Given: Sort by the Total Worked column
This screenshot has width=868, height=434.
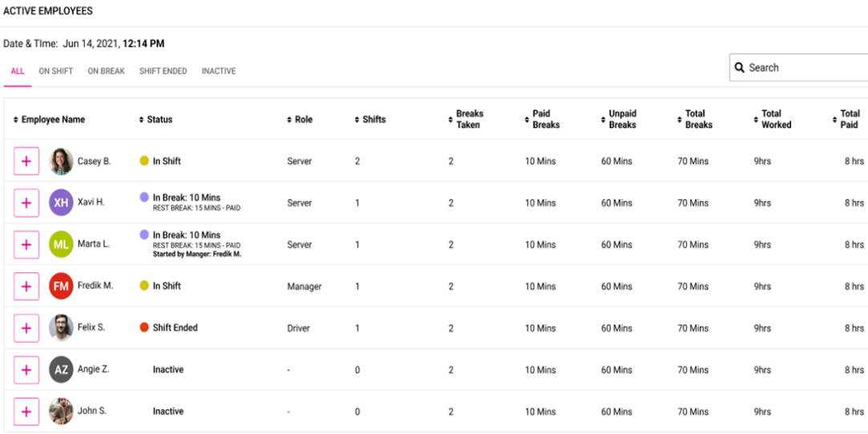Looking at the screenshot, I should click(775, 119).
